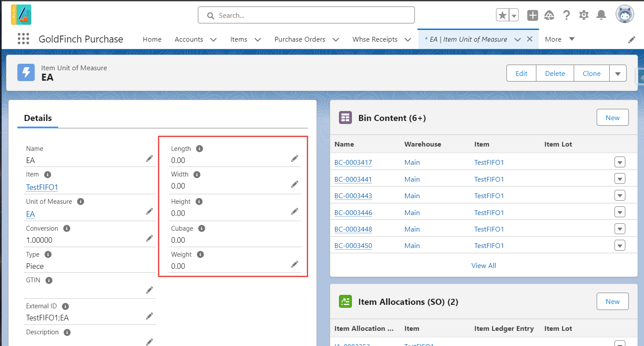Open the EA Unit of Measure link
Viewport: 644px width, 346px height.
tap(30, 214)
